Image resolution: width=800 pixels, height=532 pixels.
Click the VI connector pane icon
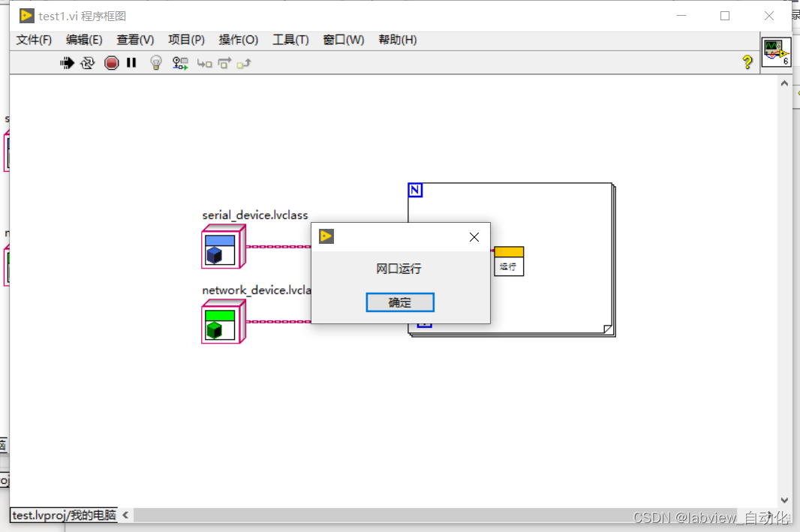(776, 52)
